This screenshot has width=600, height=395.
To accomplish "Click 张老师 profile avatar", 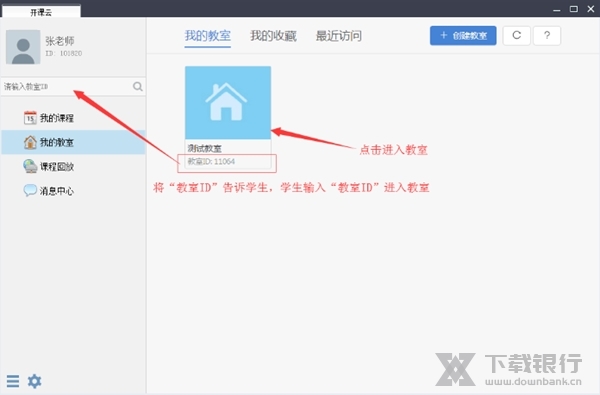I will click(23, 47).
